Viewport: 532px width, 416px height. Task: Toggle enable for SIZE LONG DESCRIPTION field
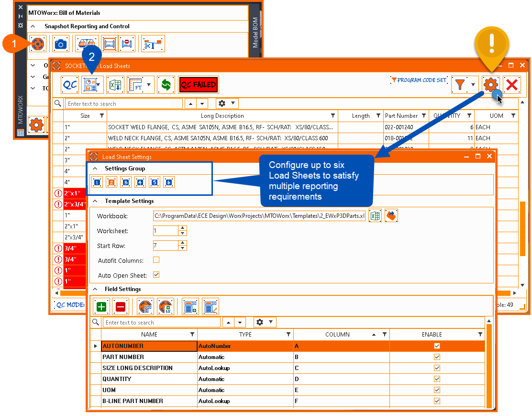437,368
